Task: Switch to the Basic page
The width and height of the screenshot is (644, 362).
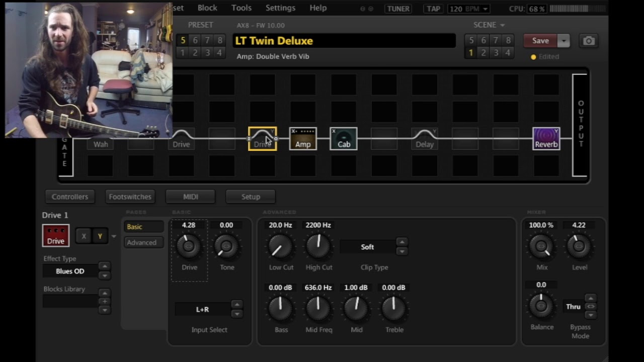Action: pos(144,227)
